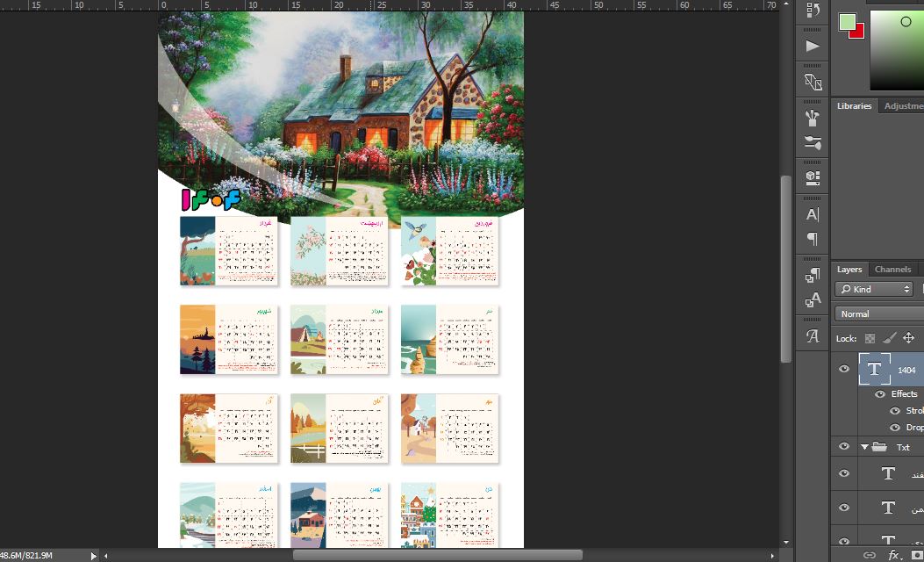Click the lock image pixels brush icon
Image resolution: width=924 pixels, height=562 pixels.
(889, 338)
